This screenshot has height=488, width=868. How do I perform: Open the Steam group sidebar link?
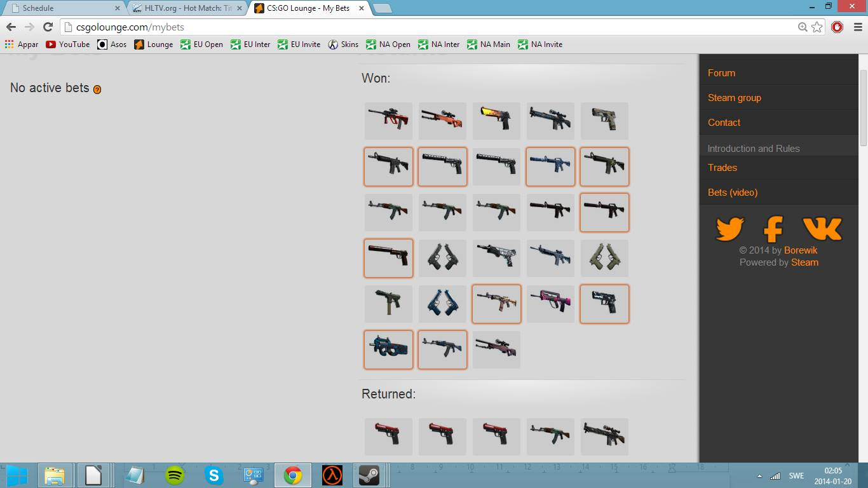pos(735,98)
